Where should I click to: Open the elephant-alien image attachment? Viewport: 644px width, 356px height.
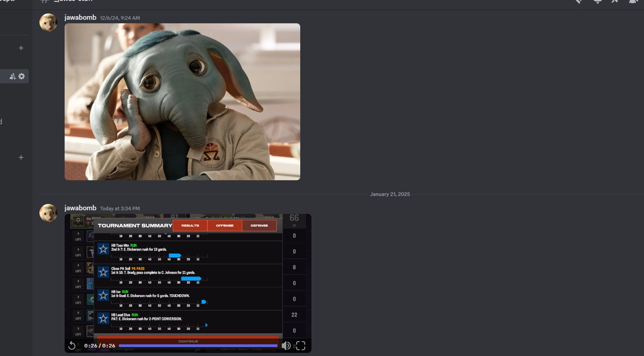[x=182, y=102]
